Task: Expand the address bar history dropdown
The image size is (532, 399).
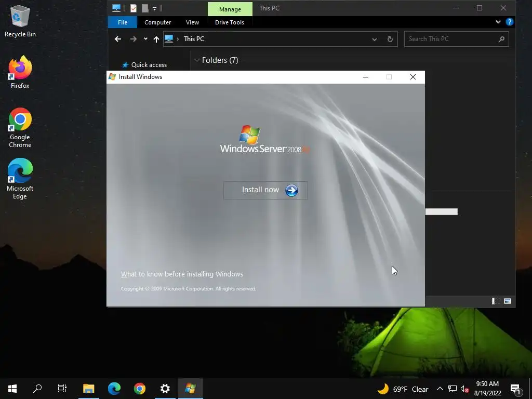Action: click(x=374, y=39)
